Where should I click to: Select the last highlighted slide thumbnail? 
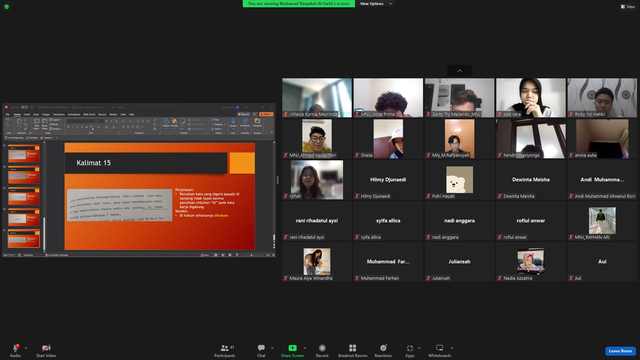tap(24, 239)
